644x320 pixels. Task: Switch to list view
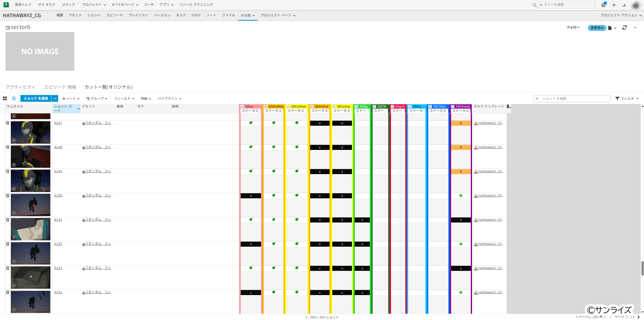coord(14,99)
